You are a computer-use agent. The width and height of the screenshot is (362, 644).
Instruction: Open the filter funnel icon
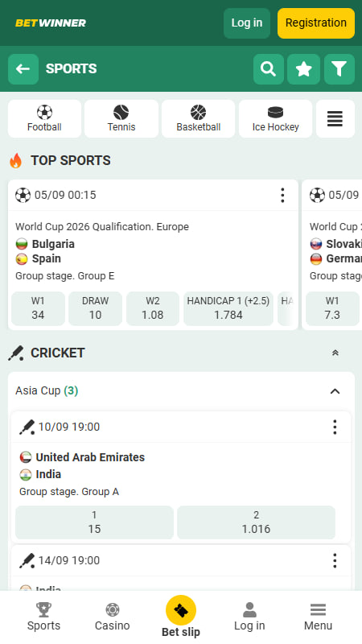click(339, 69)
